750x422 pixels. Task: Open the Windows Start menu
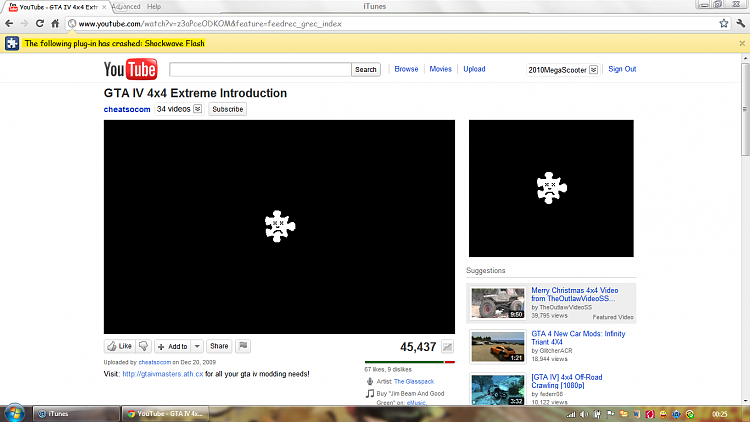[x=14, y=413]
